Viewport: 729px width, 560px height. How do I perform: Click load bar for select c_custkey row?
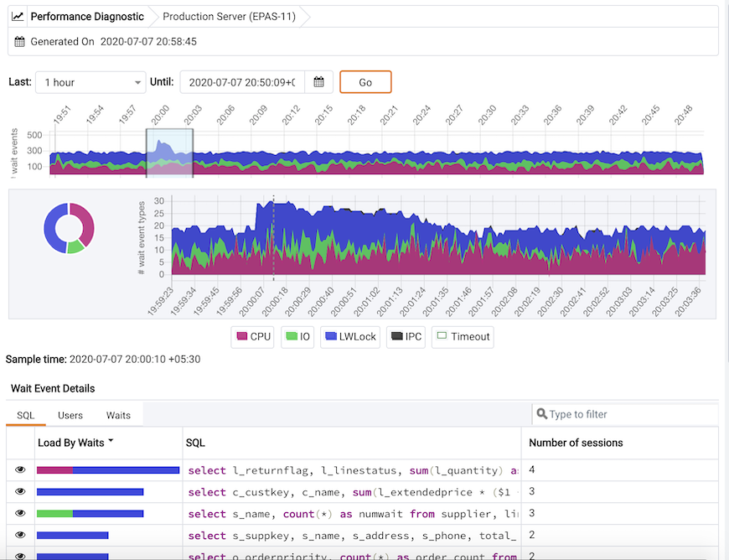(x=90, y=492)
